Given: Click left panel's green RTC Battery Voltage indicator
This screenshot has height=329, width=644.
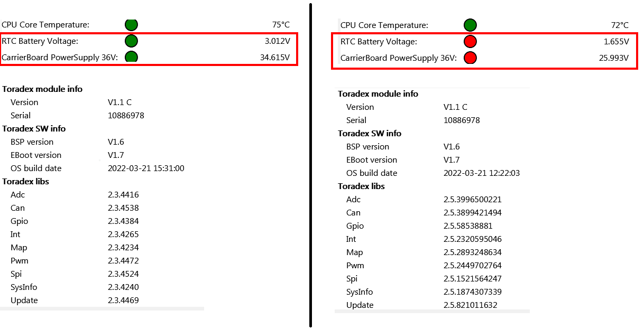Looking at the screenshot, I should pos(131,41).
